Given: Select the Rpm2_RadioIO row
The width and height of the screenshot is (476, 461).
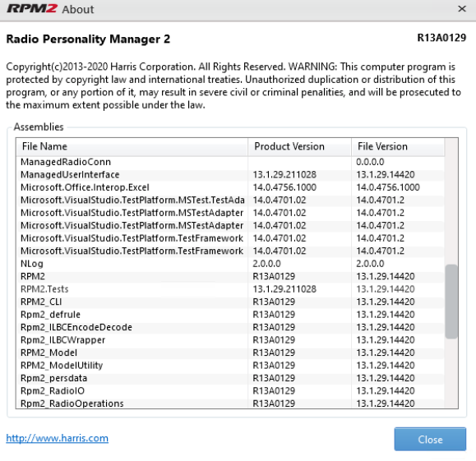Looking at the screenshot, I should point(230,391).
